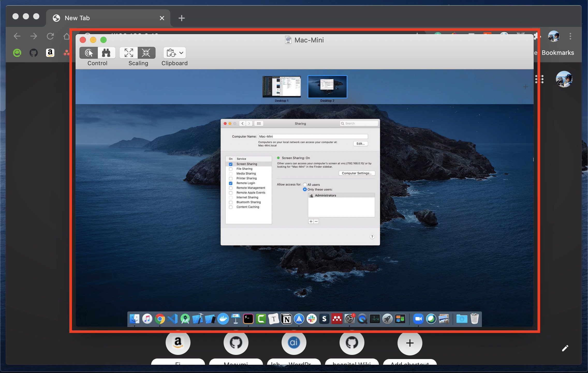Open Camtasia green C icon
Viewport: 588px width, 373px height.
coord(261,319)
